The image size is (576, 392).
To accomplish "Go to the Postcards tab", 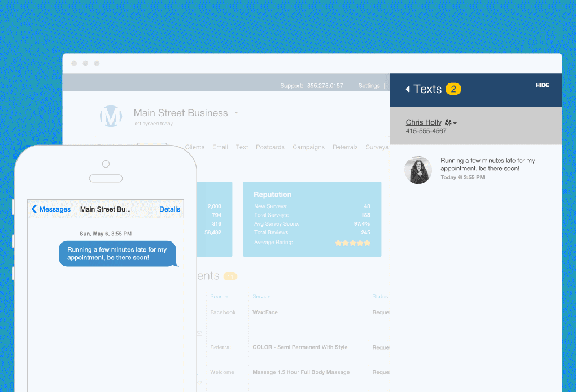I will (x=270, y=147).
